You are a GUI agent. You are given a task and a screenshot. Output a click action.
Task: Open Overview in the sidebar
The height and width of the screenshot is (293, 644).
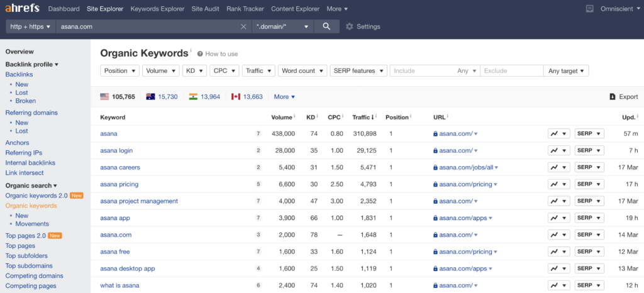19,52
